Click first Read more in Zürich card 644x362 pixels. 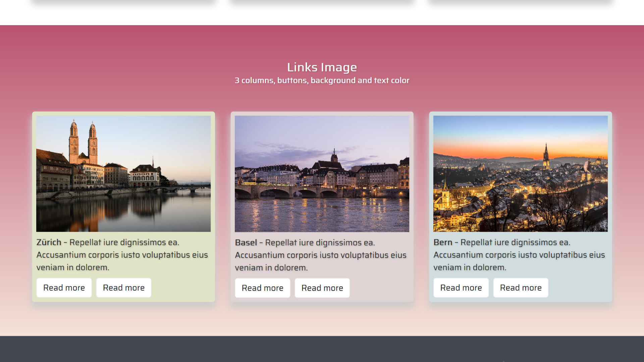(64, 288)
